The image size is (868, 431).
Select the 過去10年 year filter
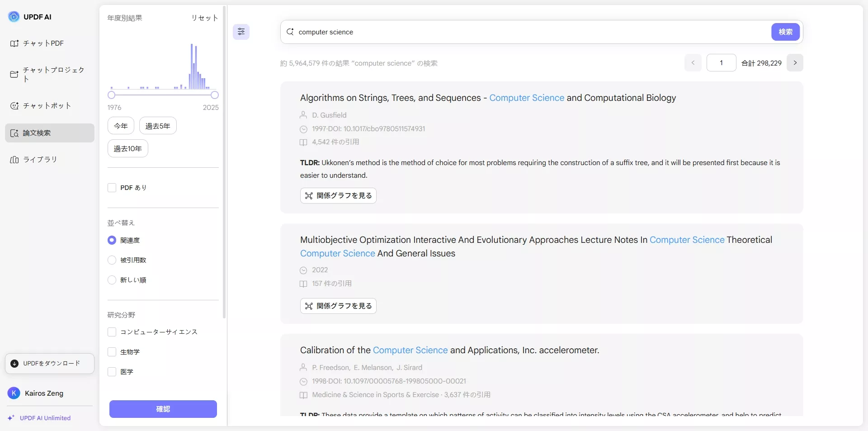pyautogui.click(x=128, y=148)
